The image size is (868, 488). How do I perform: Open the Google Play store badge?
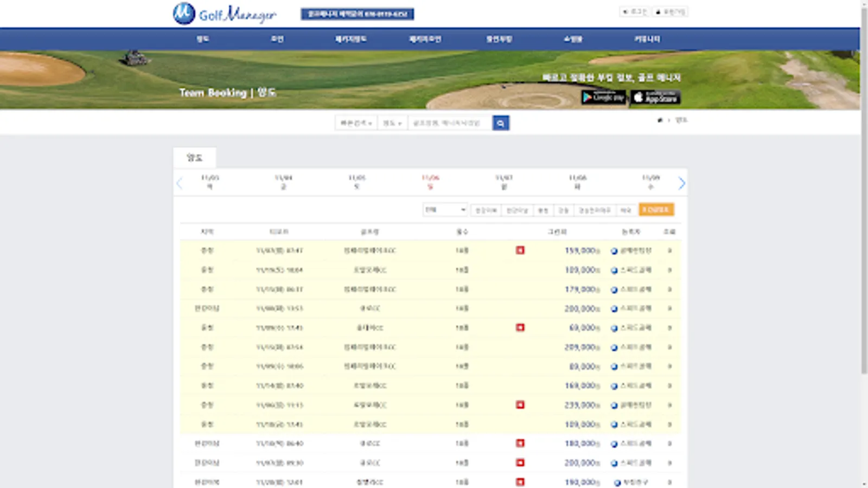(604, 97)
